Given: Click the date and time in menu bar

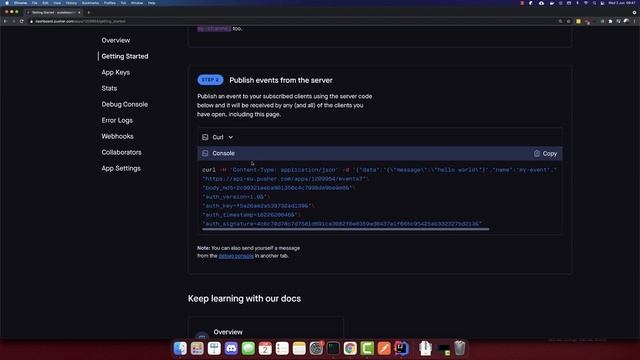Looking at the screenshot, I should point(622,3).
